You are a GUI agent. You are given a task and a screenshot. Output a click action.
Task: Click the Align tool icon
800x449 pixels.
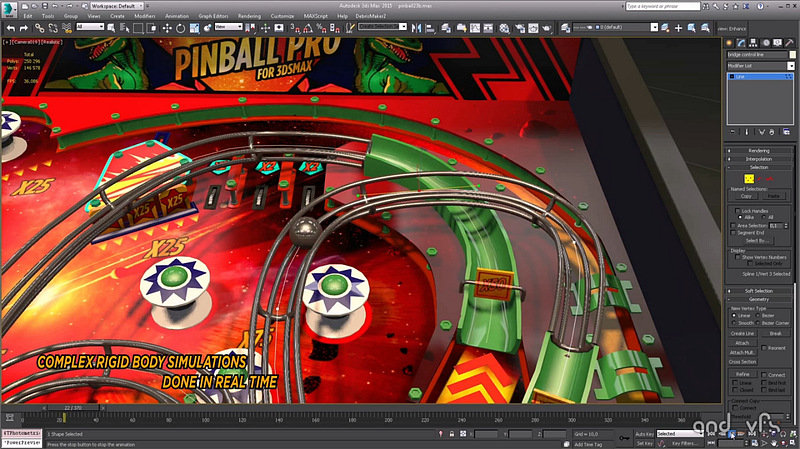(430, 28)
